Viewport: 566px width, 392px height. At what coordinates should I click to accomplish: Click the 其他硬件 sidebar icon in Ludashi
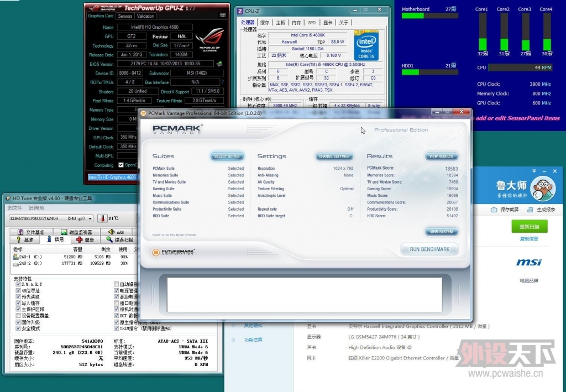233,326
